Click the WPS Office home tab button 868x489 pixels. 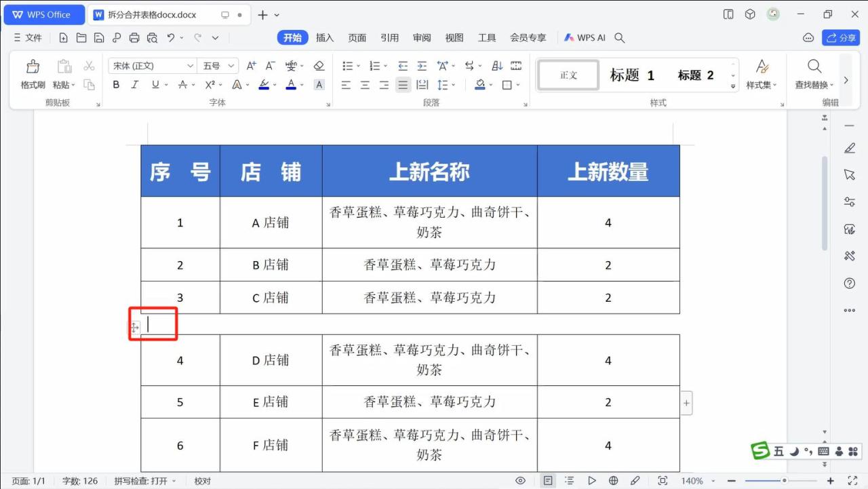[44, 14]
